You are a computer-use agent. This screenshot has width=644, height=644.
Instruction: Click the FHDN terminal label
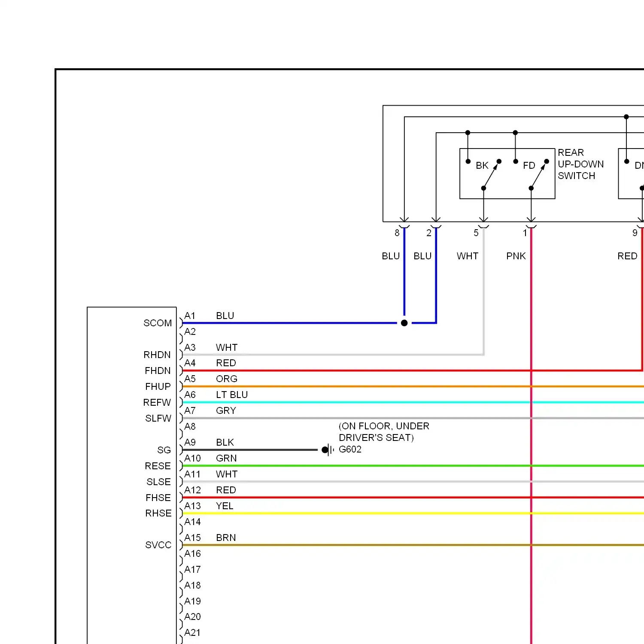pyautogui.click(x=158, y=371)
